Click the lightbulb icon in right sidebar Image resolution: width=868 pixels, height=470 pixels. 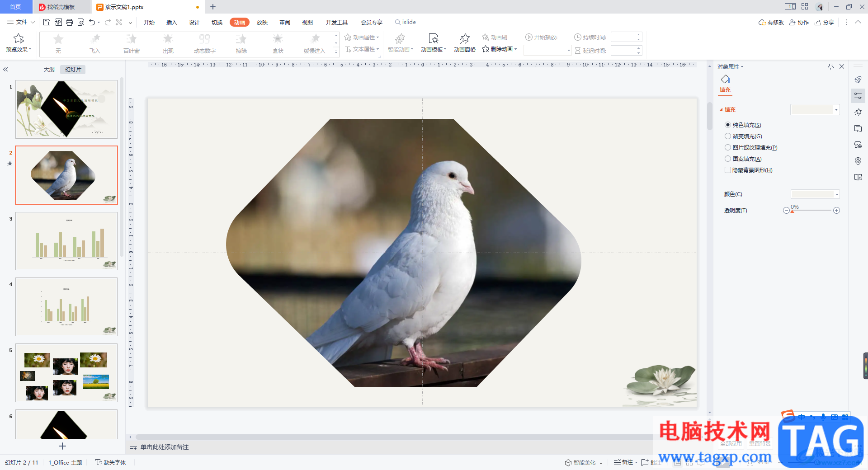858,161
